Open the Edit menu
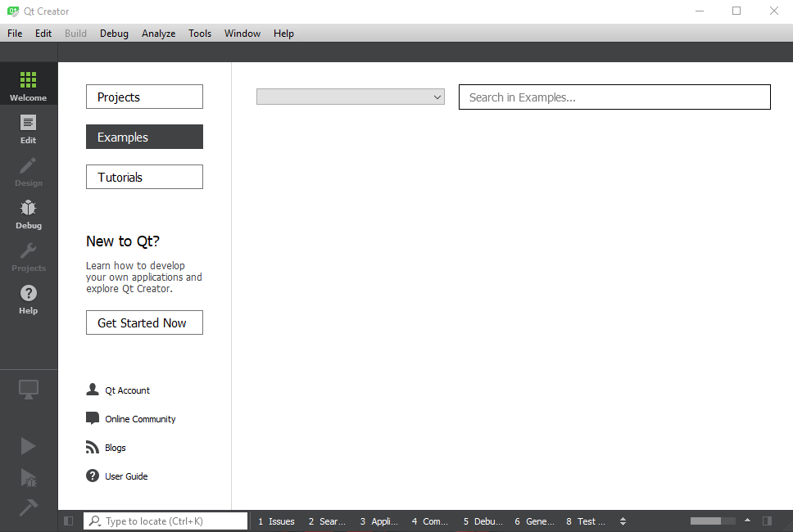Screen dimensions: 793x532 click(43, 34)
